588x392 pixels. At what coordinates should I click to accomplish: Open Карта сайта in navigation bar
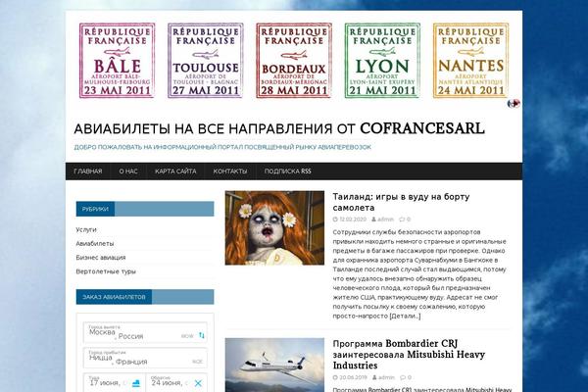[x=175, y=171]
